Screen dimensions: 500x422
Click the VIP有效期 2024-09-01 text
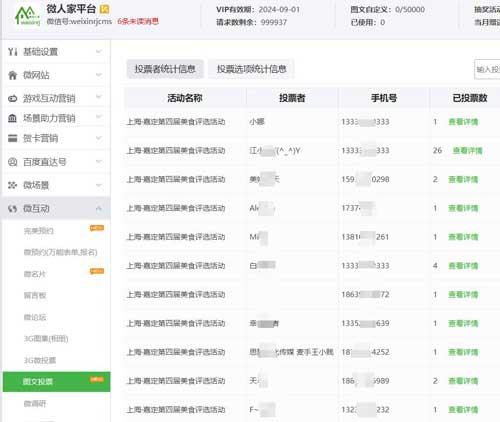258,10
